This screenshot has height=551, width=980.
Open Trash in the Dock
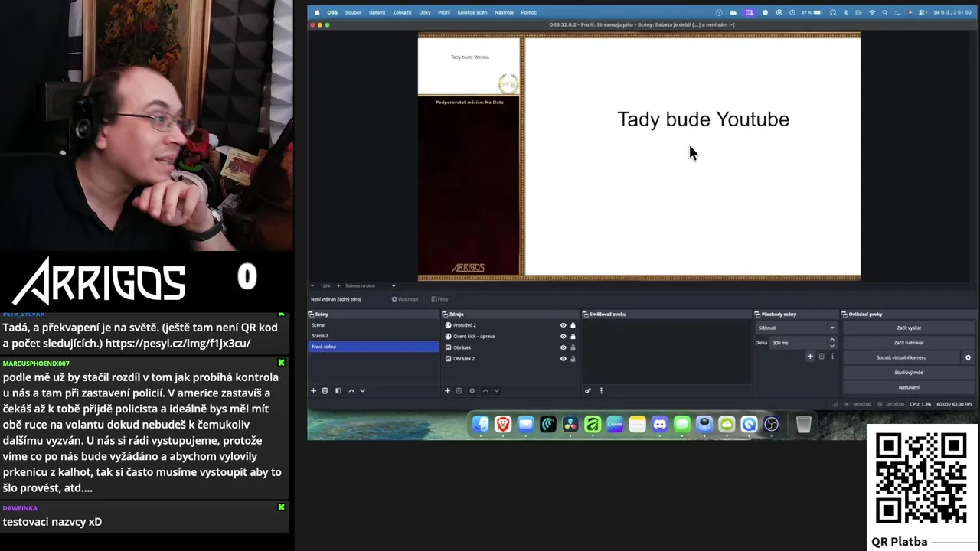[803, 424]
